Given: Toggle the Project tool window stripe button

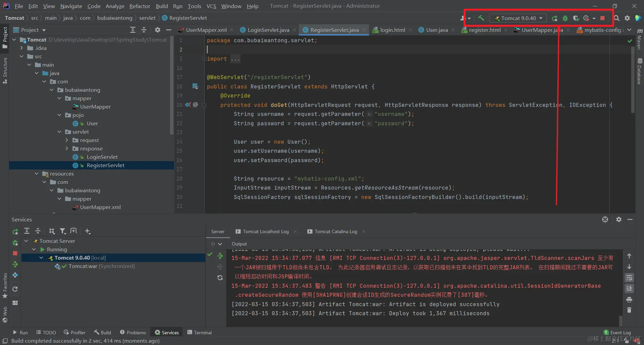Looking at the screenshot, I should point(5,37).
